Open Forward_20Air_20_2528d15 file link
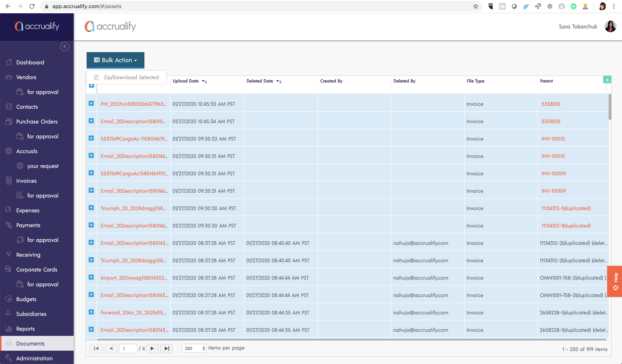The width and height of the screenshot is (622, 364). (133, 313)
